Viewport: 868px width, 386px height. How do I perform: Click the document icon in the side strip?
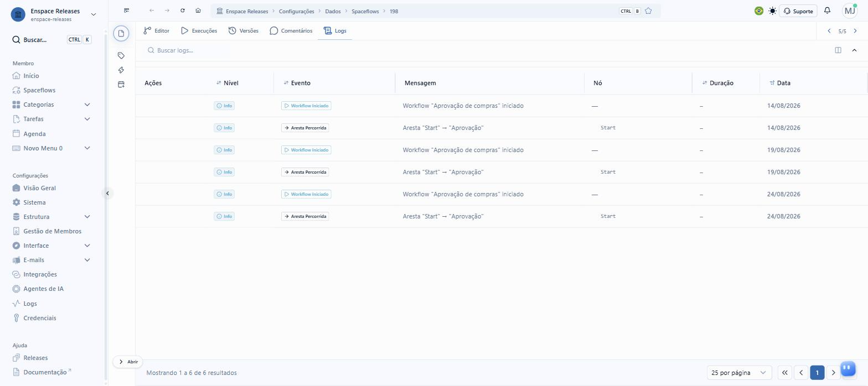click(x=121, y=33)
